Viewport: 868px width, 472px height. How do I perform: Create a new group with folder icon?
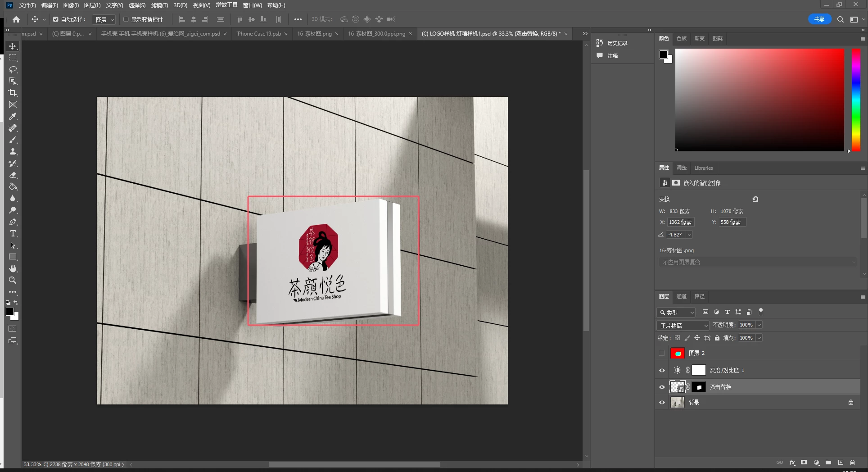pos(828,463)
